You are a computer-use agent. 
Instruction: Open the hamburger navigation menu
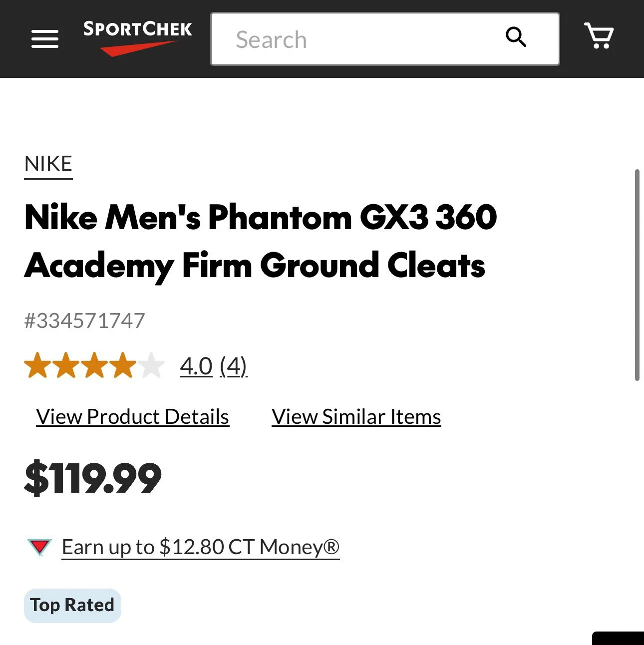click(45, 39)
